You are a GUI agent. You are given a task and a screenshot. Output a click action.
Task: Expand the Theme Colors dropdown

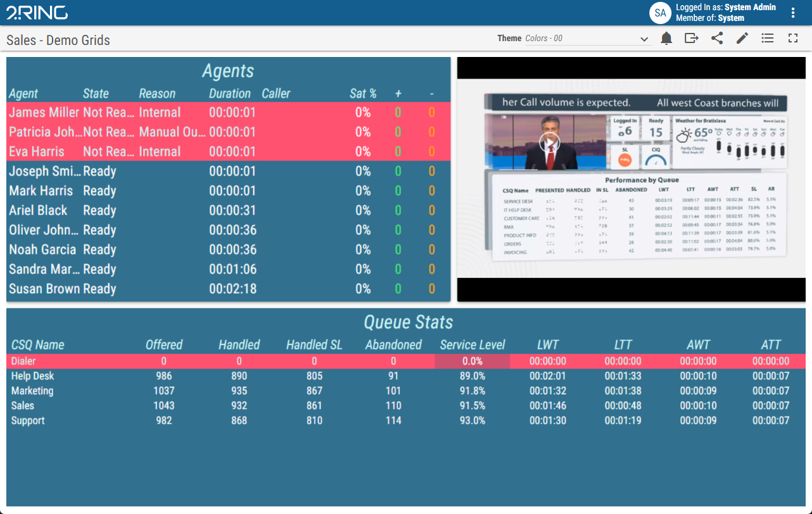(x=644, y=39)
